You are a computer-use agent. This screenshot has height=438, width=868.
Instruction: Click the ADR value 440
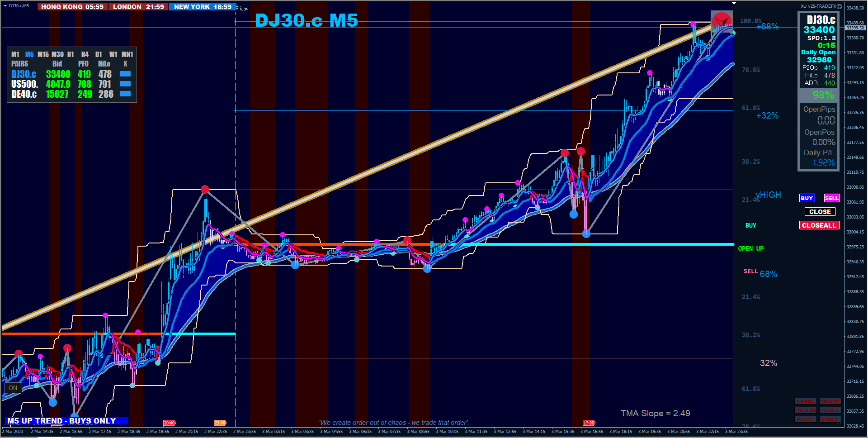[830, 83]
